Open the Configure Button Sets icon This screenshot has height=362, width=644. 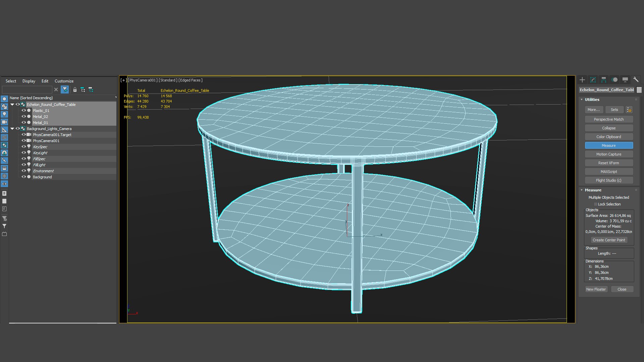[x=629, y=110]
